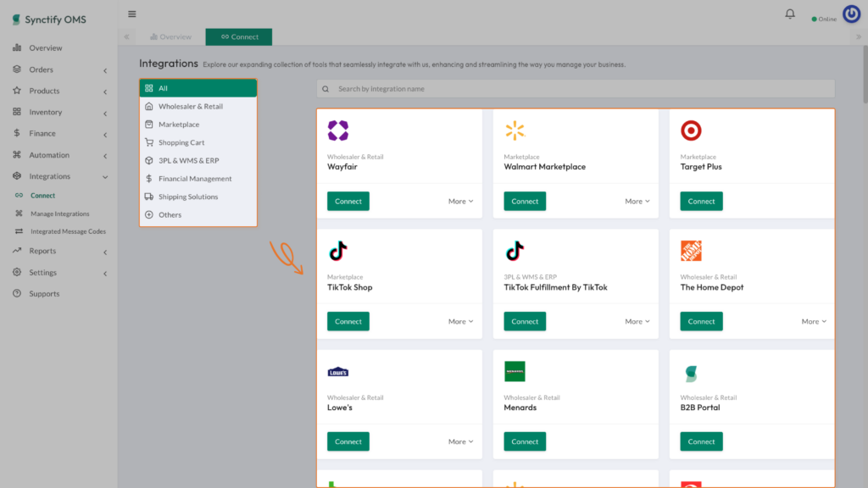
Task: Click the Orders layers icon in sidebar
Action: tap(17, 69)
